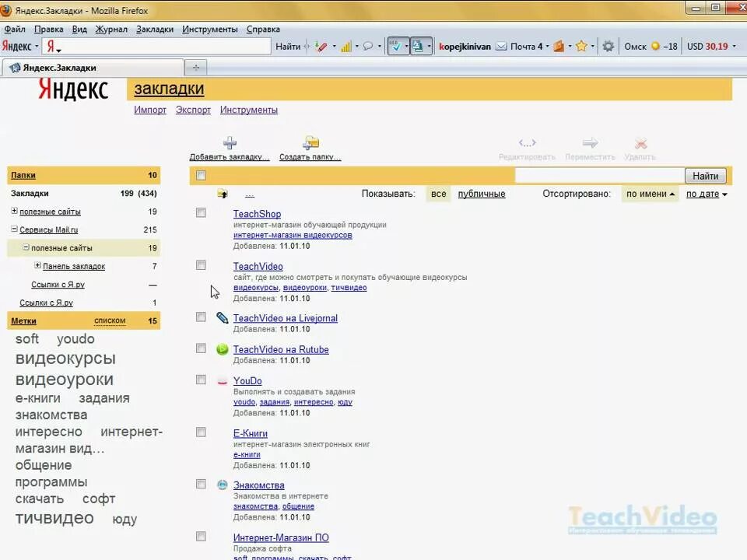Open the Импорт link

150,110
